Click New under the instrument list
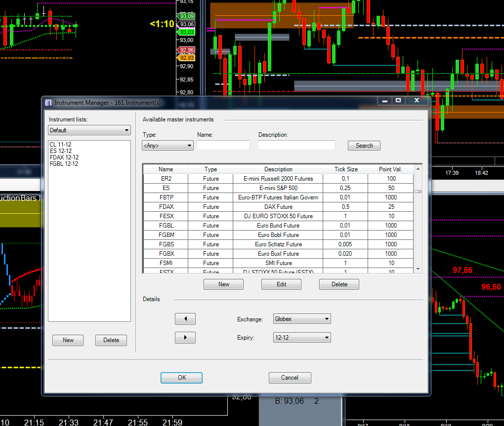 tap(68, 340)
